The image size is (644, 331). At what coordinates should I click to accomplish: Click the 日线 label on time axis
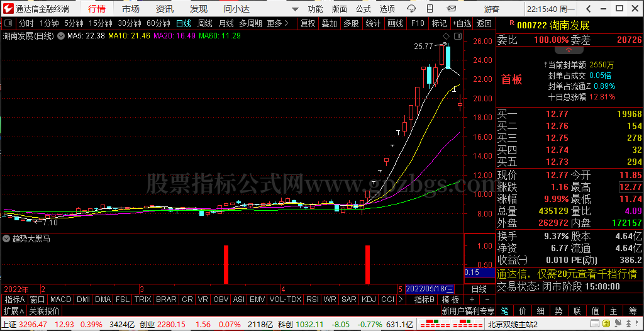(x=479, y=289)
